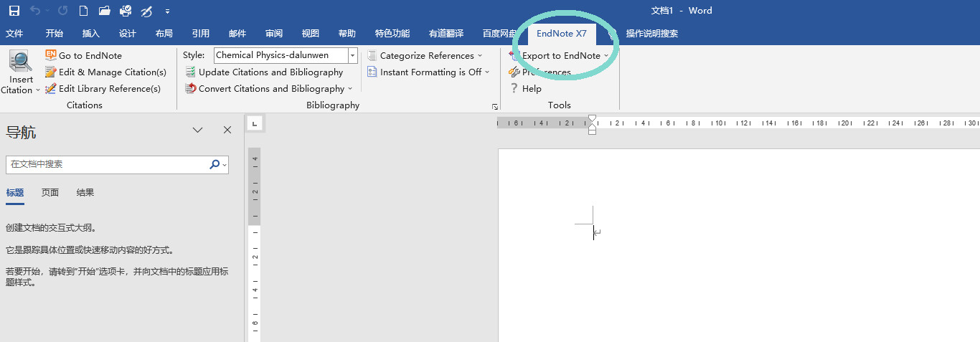
Task: Select the 标题 navigation tab
Action: (x=15, y=193)
